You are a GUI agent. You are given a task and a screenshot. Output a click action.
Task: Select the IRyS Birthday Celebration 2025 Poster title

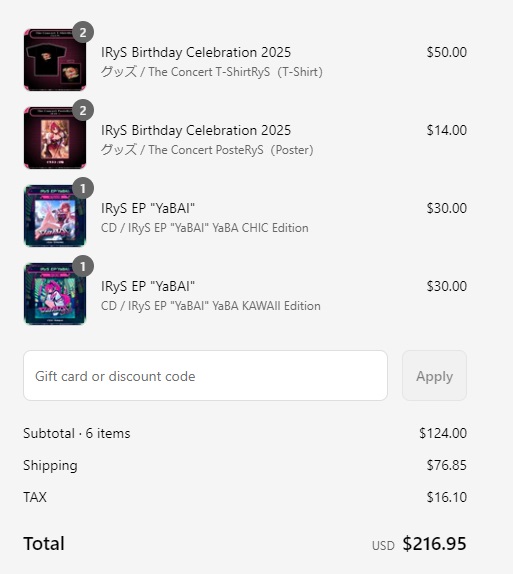pos(196,130)
